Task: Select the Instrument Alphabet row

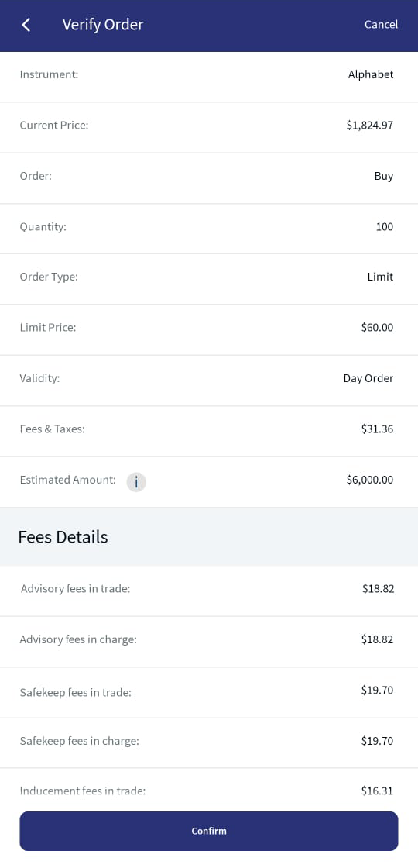Action: coord(209,77)
